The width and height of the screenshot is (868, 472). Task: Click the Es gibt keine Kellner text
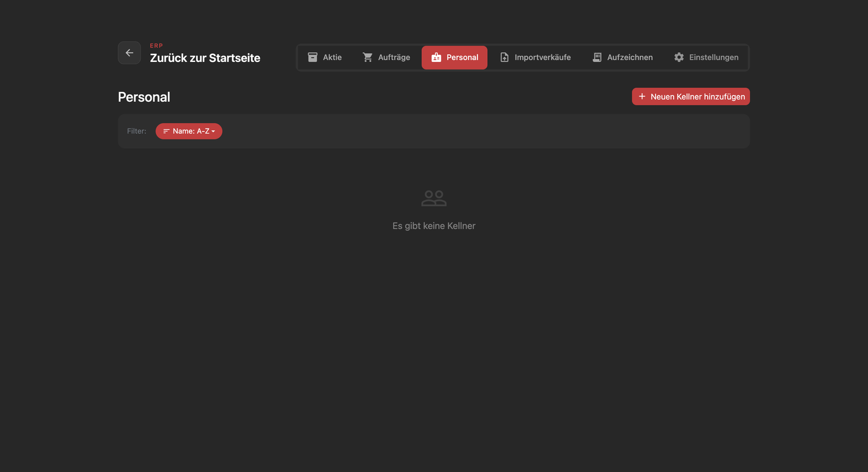[x=434, y=226]
